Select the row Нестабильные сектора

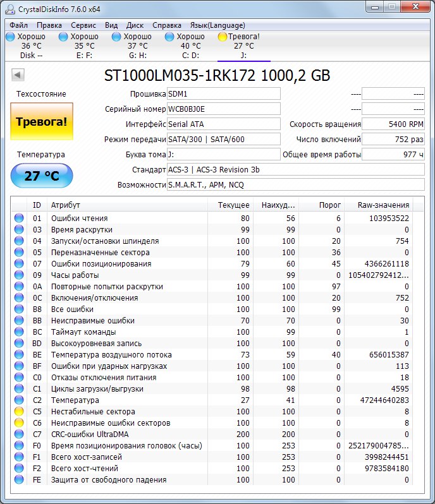212,411
